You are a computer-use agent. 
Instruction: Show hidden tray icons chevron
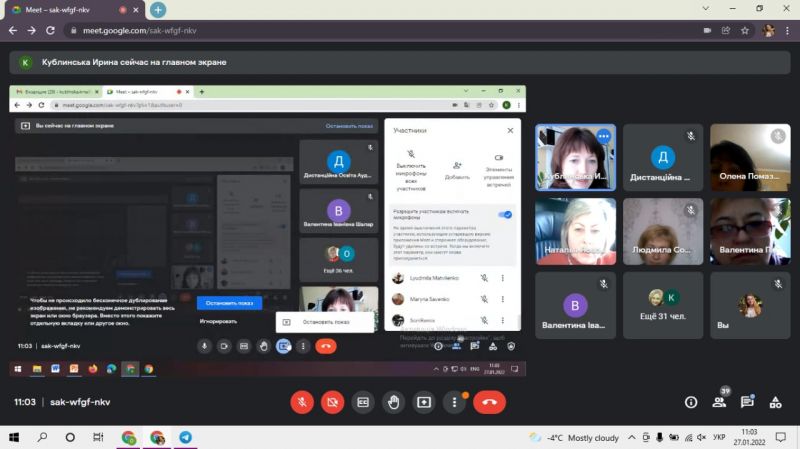[632, 437]
